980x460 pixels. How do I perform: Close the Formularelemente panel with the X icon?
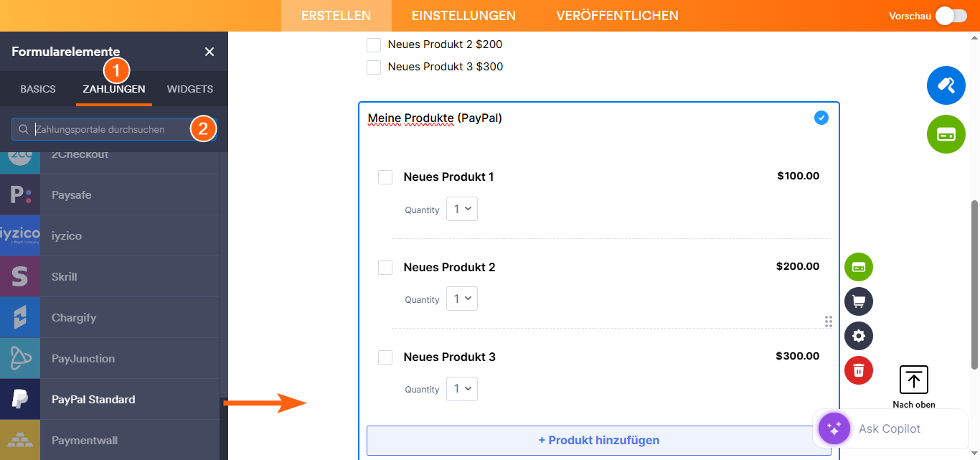pyautogui.click(x=209, y=51)
